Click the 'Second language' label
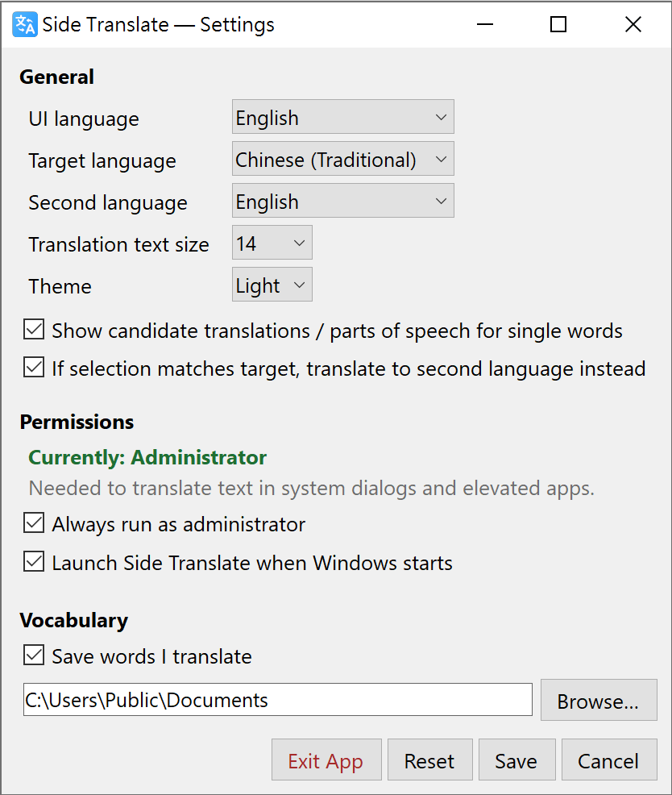The image size is (672, 795). tap(108, 203)
